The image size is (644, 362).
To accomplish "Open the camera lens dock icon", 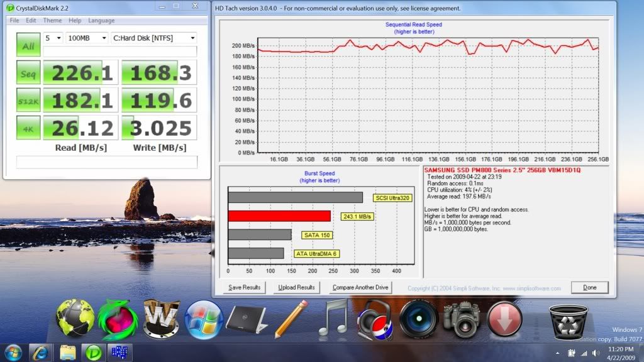I will (x=418, y=319).
